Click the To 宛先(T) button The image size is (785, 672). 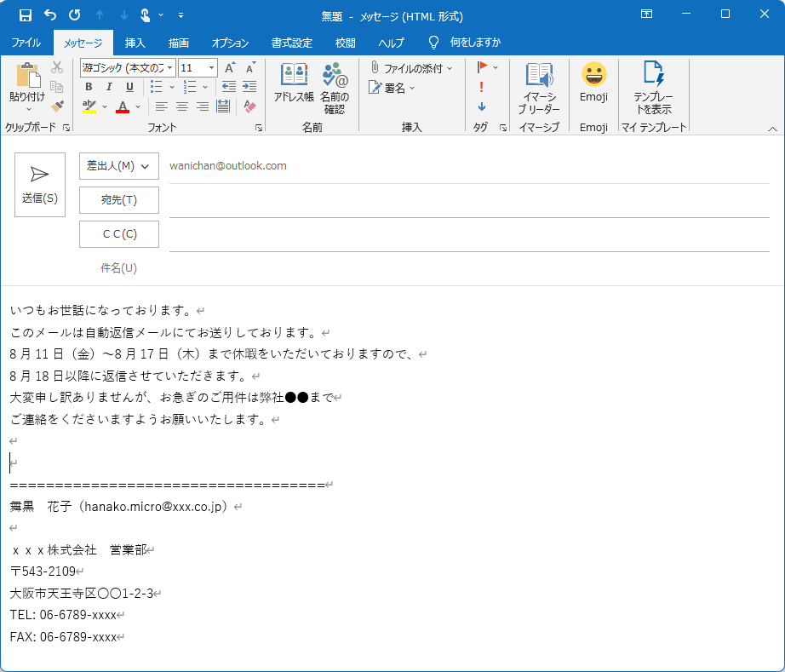(x=119, y=200)
